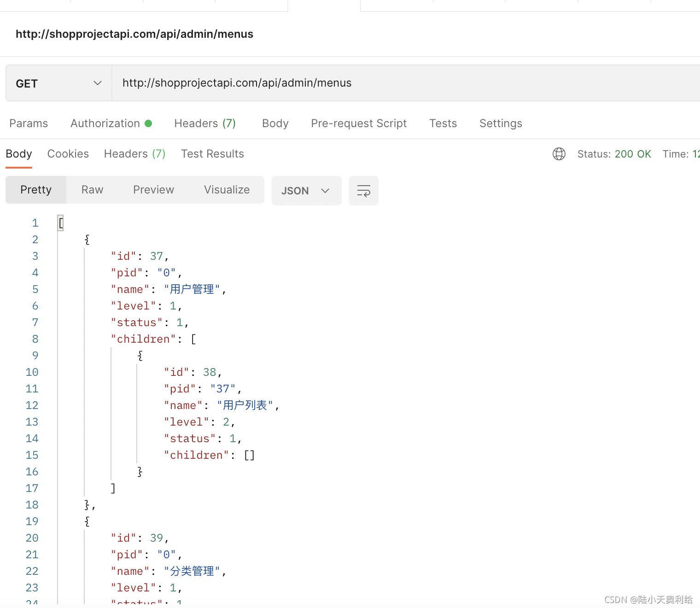Viewport: 700px width, 608px height.
Task: Open the response Headers (7) tab
Action: point(134,154)
